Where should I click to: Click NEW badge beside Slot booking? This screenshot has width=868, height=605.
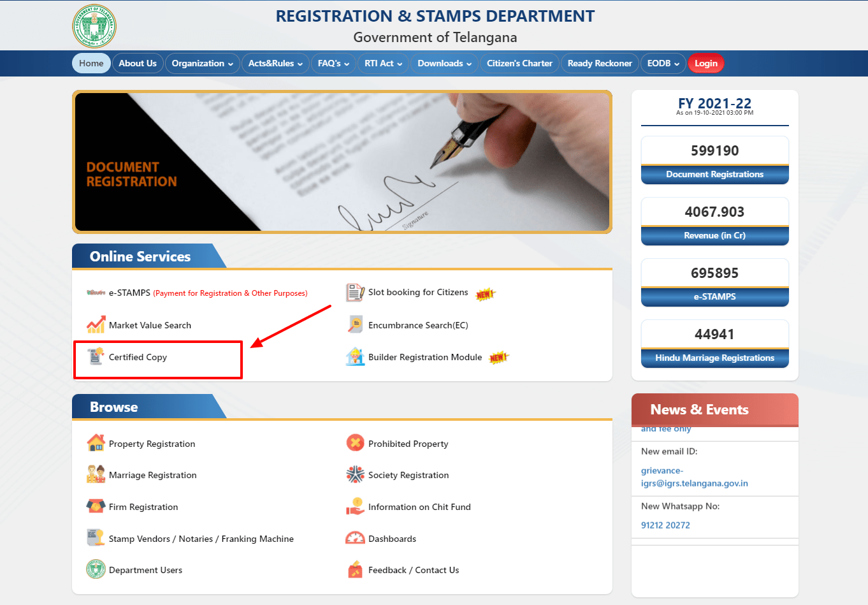485,294
